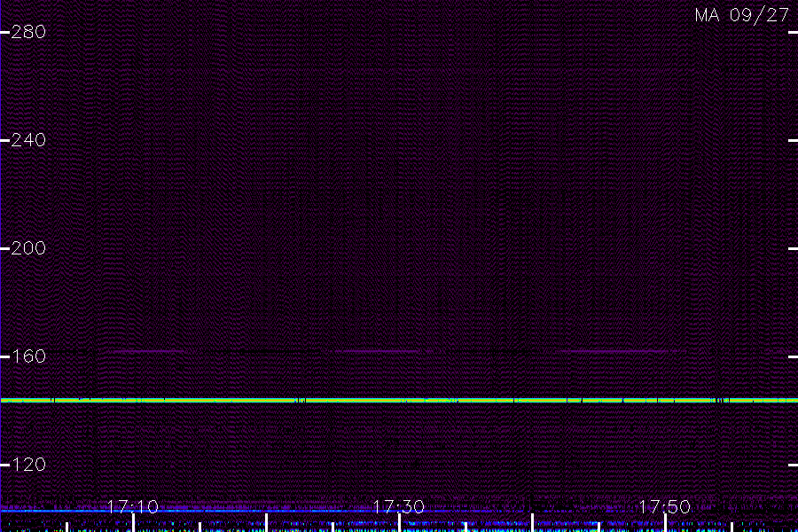The height and width of the screenshot is (532, 798).
Task: Click the bright green horizontal signal line
Action: pos(399,401)
